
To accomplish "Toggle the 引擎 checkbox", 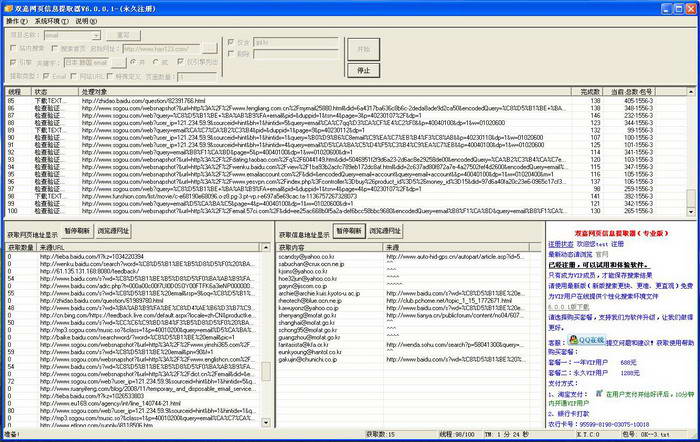I will point(13,62).
